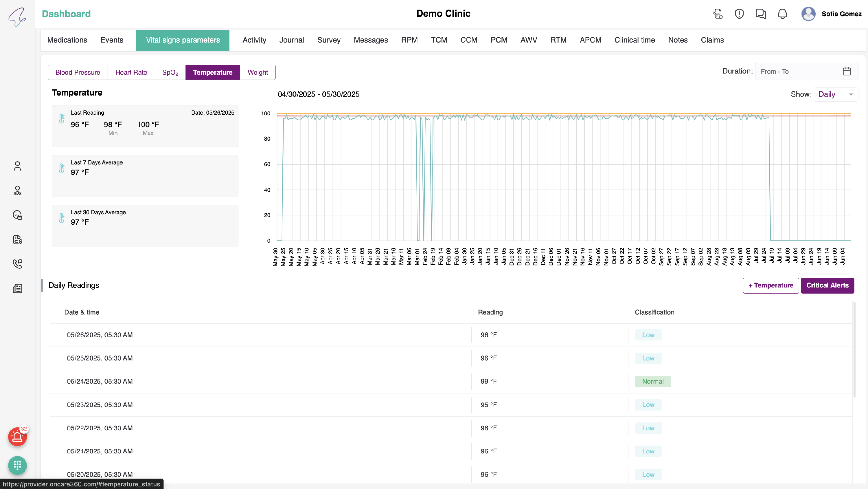Image resolution: width=868 pixels, height=489 pixels.
Task: Expand the Show Daily dropdown
Action: [835, 94]
